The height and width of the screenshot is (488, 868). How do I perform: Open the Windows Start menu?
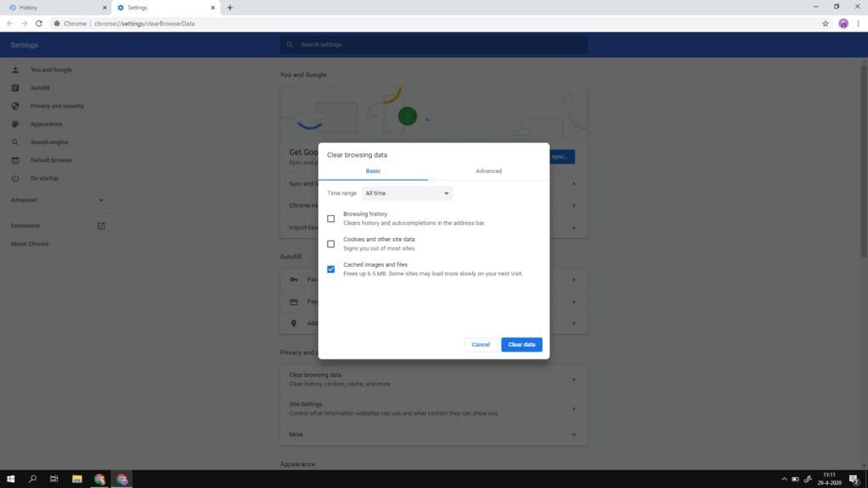tap(10, 480)
